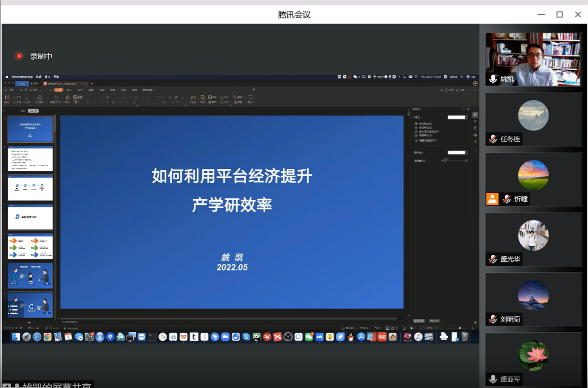The image size is (588, 388).
Task: Open the 文件 (File) menu
Action: [x=12, y=90]
